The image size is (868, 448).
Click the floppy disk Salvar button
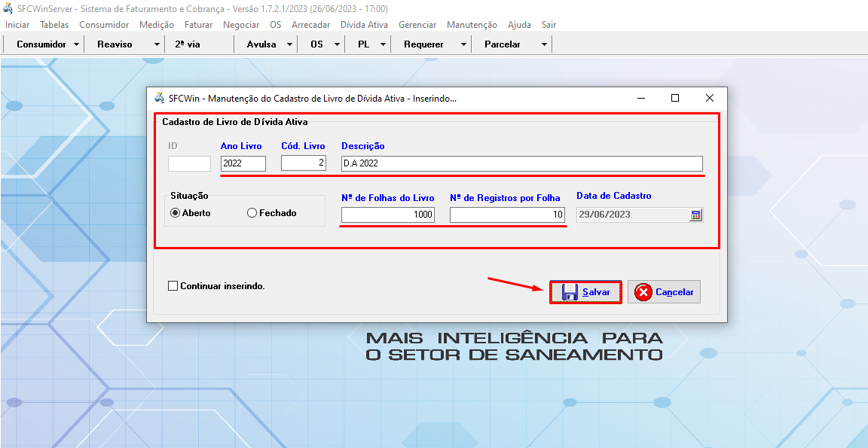[x=585, y=292]
